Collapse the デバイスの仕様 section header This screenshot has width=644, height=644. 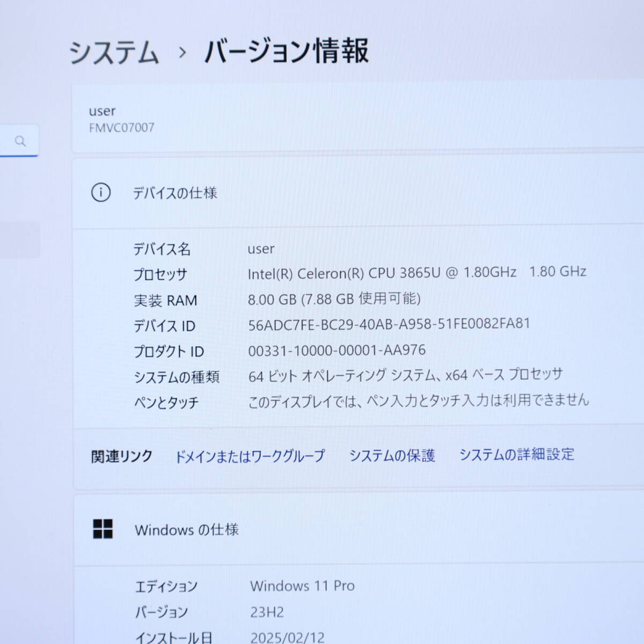[x=358, y=193]
